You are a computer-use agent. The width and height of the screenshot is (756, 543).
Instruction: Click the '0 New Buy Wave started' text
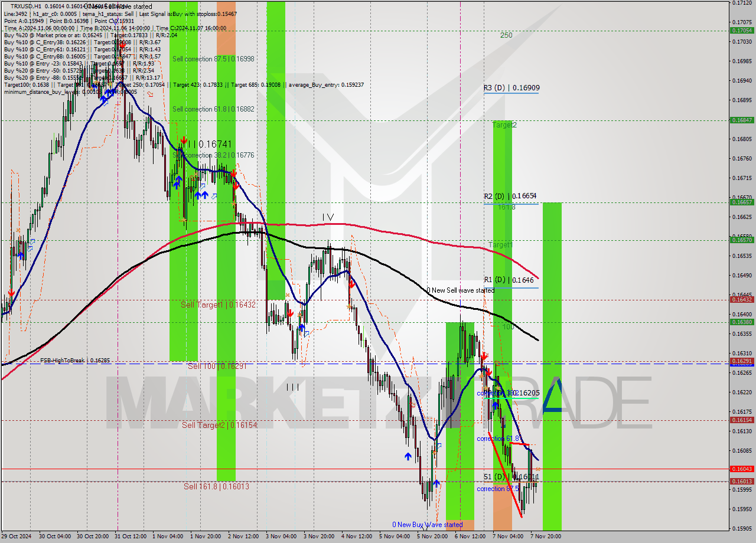tap(428, 525)
